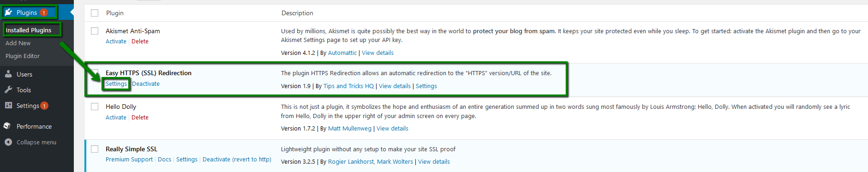Click the Settings sliders icon in sidebar

(x=8, y=106)
